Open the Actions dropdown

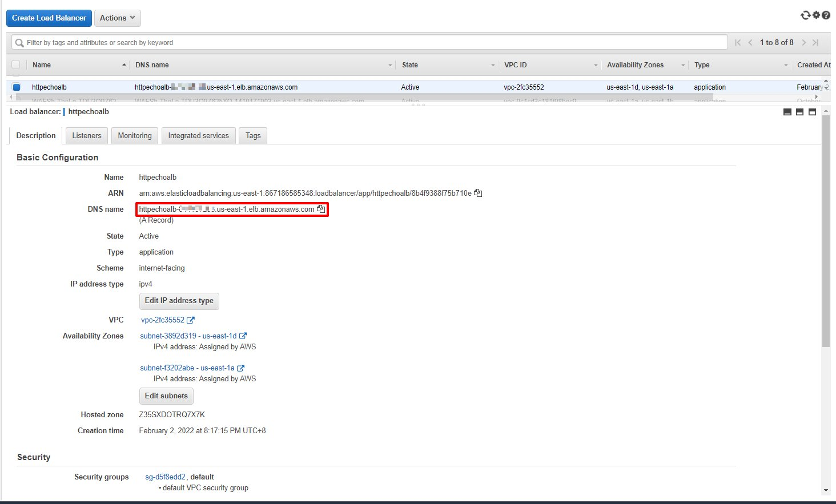(x=117, y=18)
